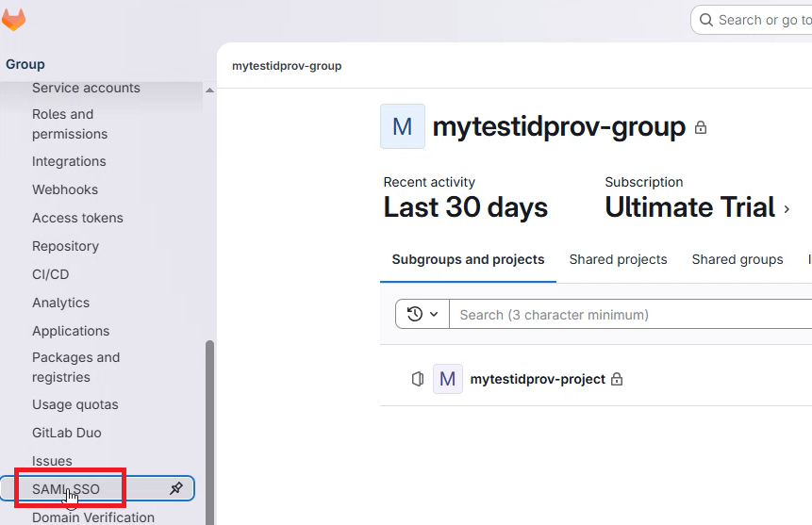Screen dimensions: 812x525
Task: Open Usage quotas page
Action: (x=75, y=404)
